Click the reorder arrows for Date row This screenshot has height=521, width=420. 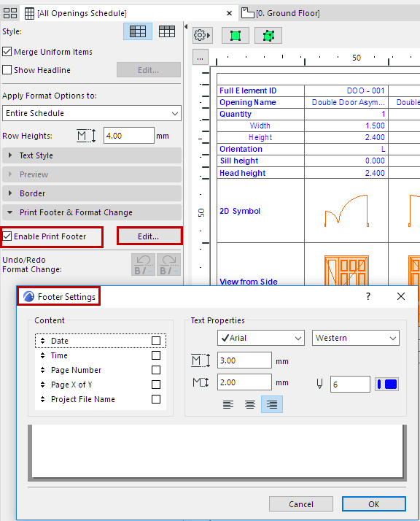tap(42, 341)
